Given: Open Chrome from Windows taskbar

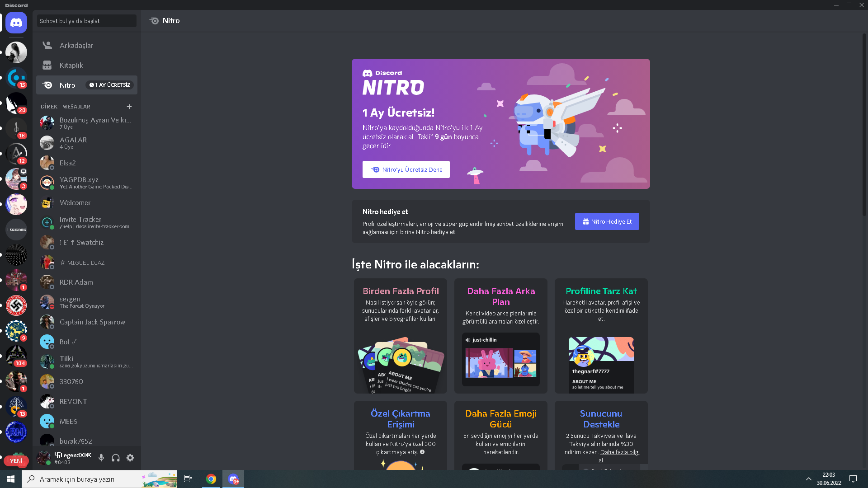Looking at the screenshot, I should 211,479.
